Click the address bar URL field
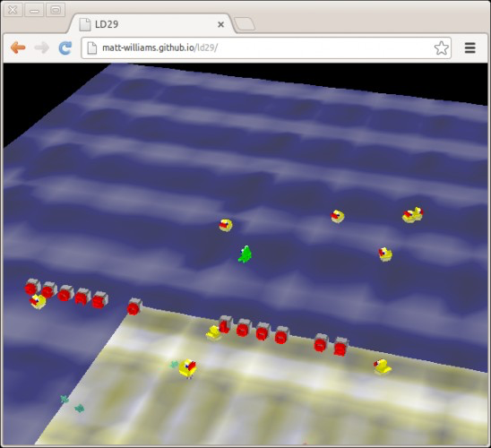 point(266,47)
